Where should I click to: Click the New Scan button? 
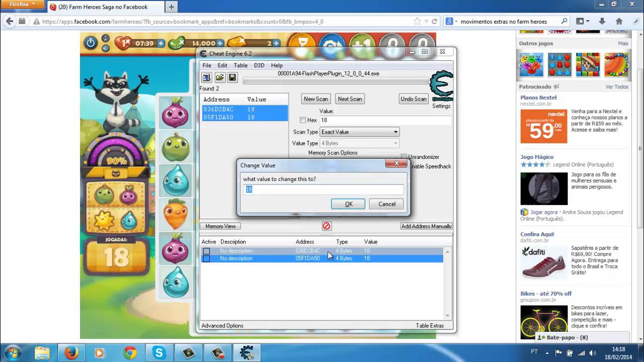click(316, 99)
